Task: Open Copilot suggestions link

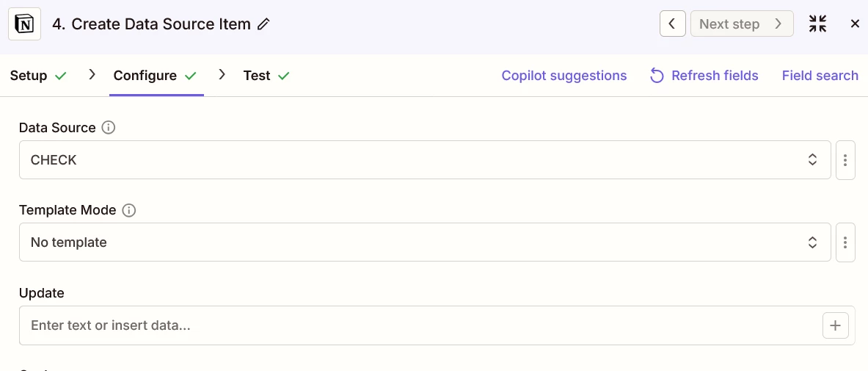Action: click(x=564, y=76)
